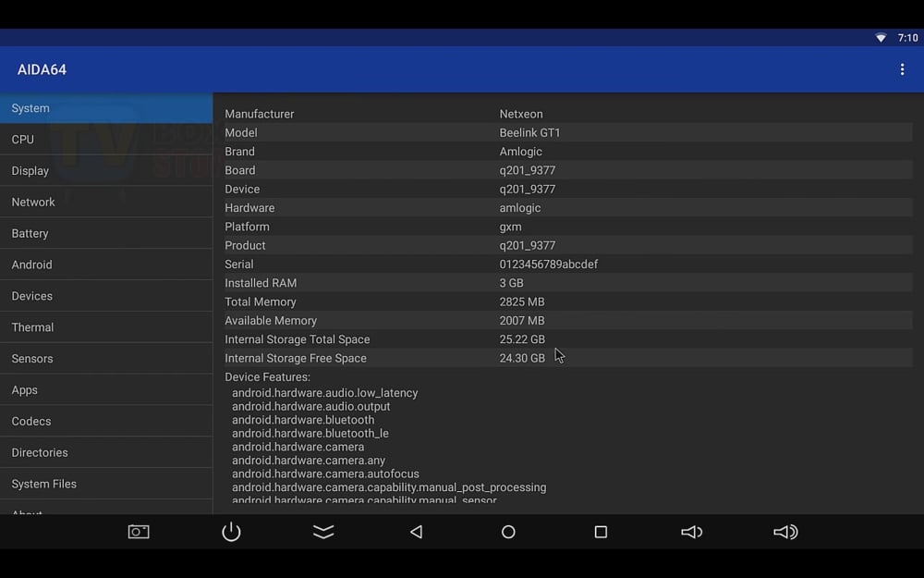Select the gxm platform value
This screenshot has width=924, height=578.
pos(510,227)
